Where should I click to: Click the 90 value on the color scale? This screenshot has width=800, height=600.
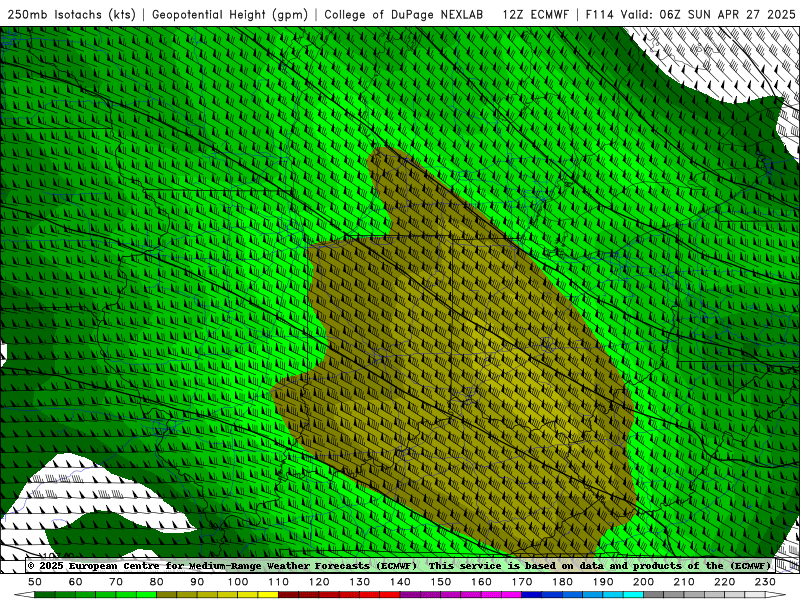point(197,582)
